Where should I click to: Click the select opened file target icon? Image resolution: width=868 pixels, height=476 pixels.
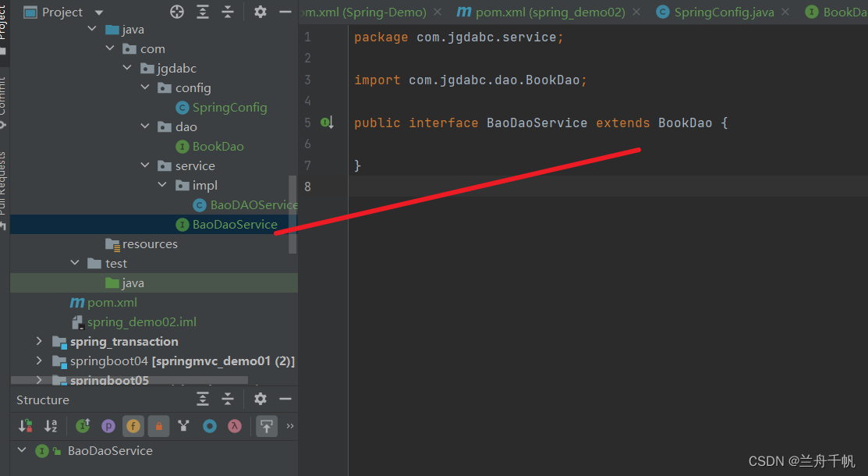(x=177, y=12)
